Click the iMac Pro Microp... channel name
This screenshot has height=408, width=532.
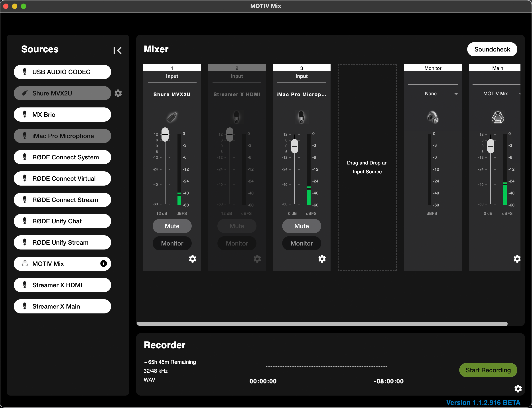pos(301,94)
